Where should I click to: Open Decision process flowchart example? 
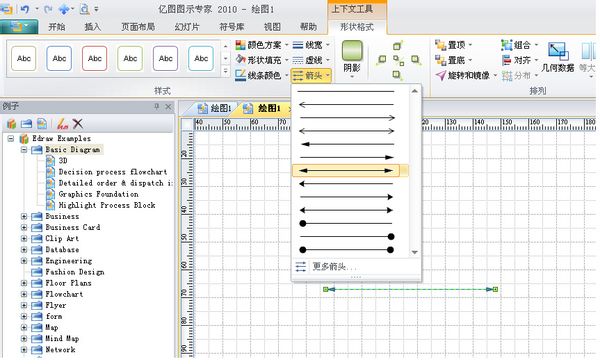pyautogui.click(x=112, y=172)
